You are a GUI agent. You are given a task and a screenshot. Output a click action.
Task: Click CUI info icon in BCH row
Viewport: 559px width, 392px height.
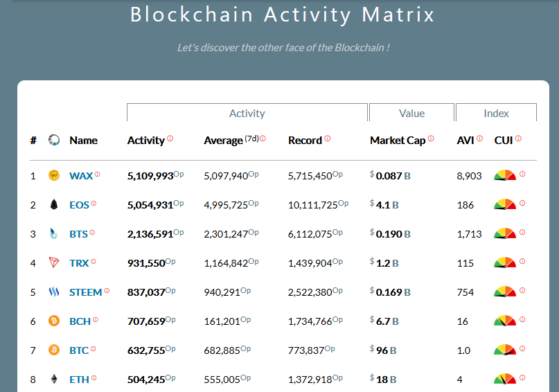tap(522, 319)
